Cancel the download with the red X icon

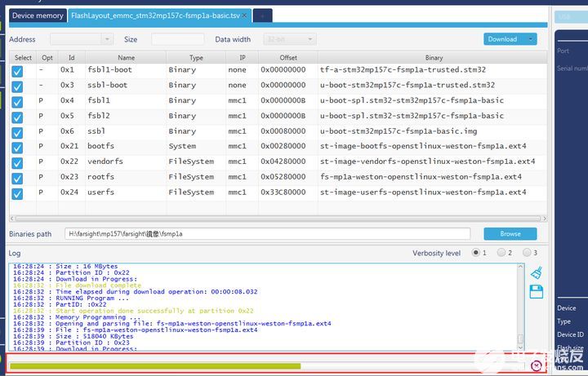536,365
